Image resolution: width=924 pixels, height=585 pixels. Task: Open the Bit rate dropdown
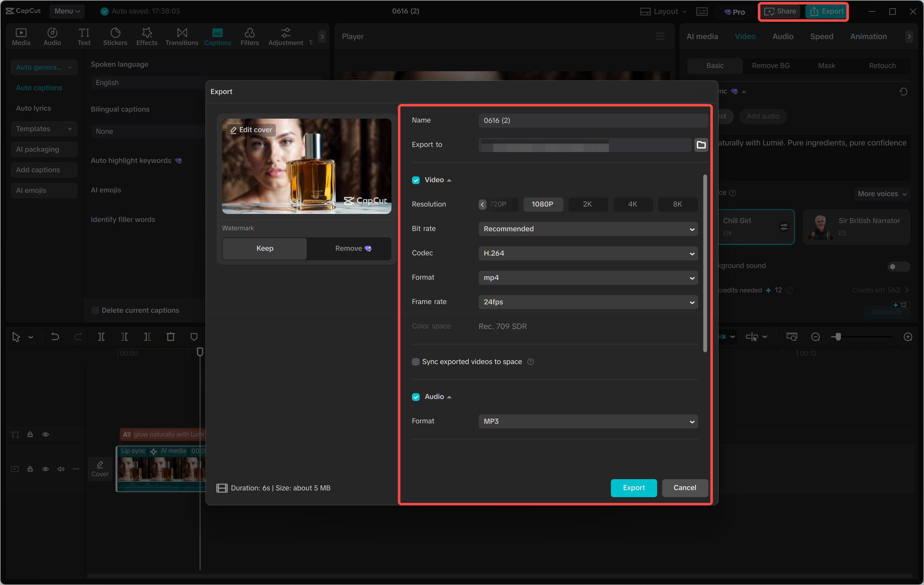[588, 229]
